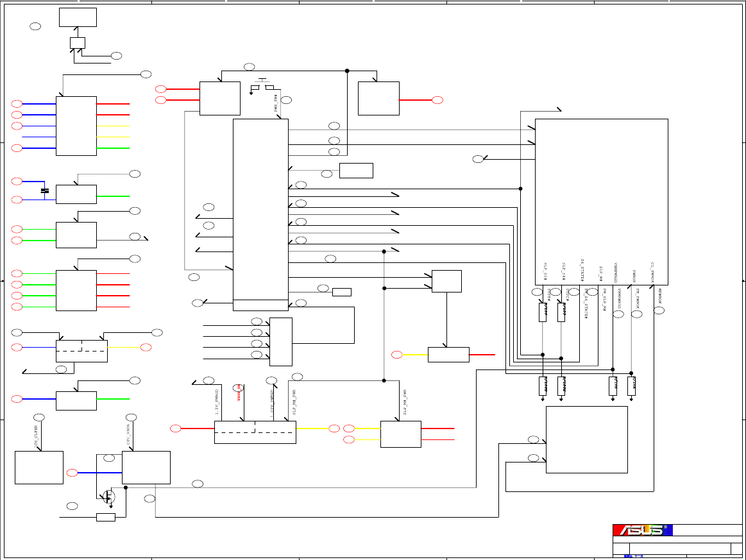Select the S4_STATE# pin label
The height and width of the screenshot is (560, 746).
[x=582, y=270]
